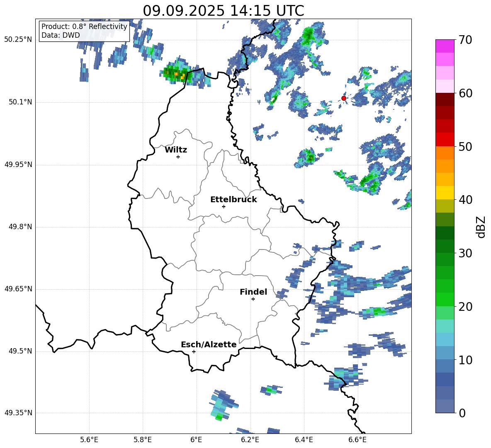The width and height of the screenshot is (491, 448).
Task: Click the 6.2°E longitude label
Action: coord(250,440)
